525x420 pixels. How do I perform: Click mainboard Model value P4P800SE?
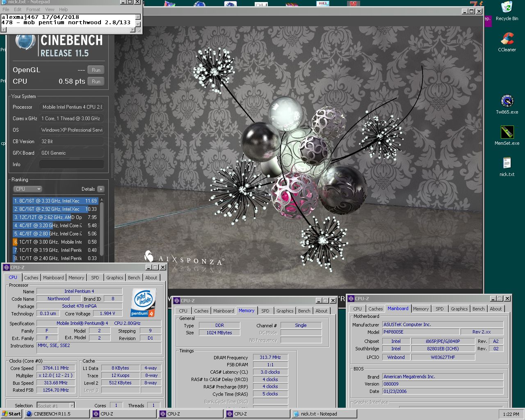click(420, 332)
